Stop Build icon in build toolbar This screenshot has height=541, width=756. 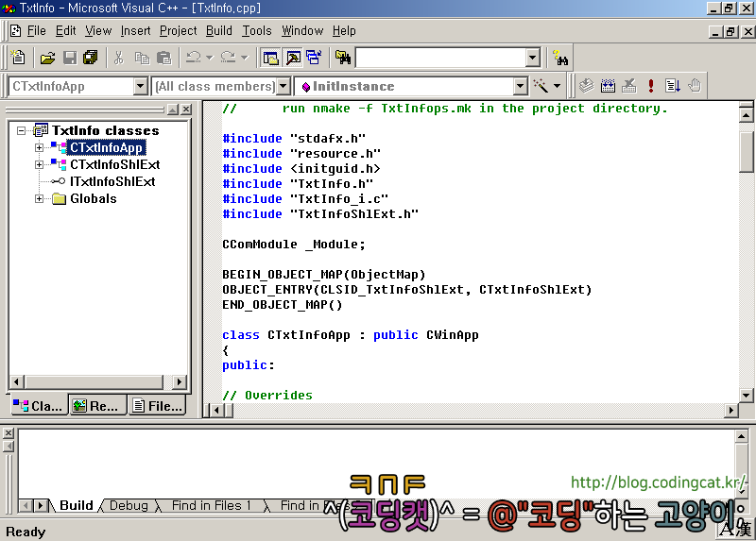628,86
